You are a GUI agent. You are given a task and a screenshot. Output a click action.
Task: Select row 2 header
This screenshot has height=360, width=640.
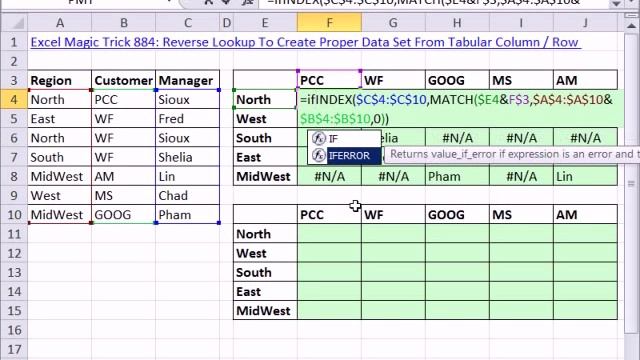click(x=14, y=61)
